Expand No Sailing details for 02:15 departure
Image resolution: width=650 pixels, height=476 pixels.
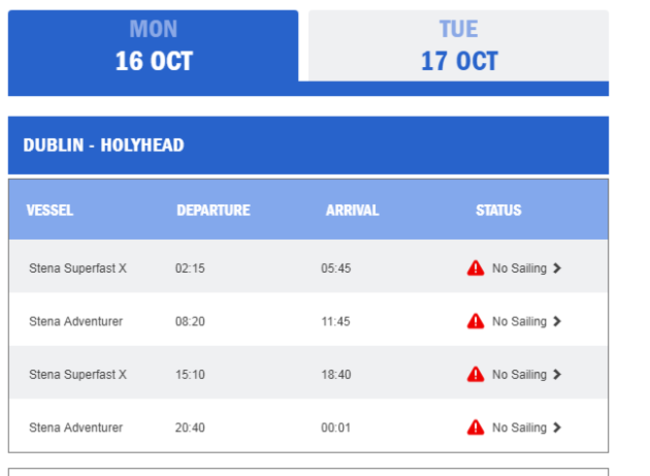557,268
